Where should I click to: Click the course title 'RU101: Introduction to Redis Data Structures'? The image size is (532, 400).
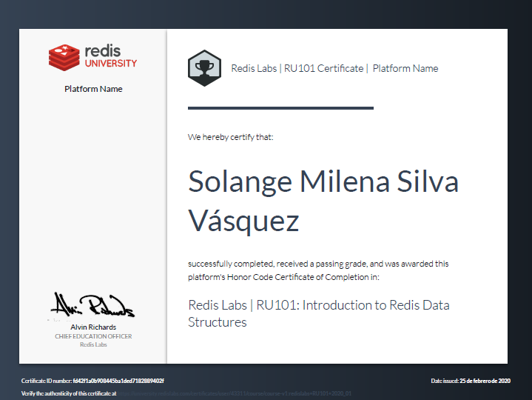[319, 313]
